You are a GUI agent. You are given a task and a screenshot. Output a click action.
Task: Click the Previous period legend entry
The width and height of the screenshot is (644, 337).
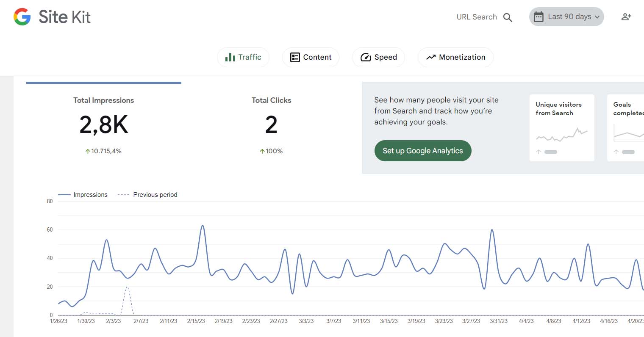point(147,195)
